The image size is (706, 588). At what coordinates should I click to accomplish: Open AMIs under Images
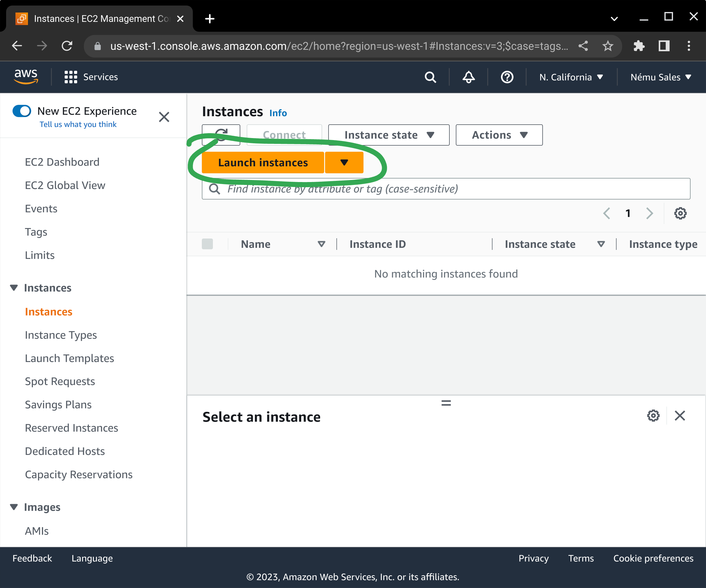(37, 531)
